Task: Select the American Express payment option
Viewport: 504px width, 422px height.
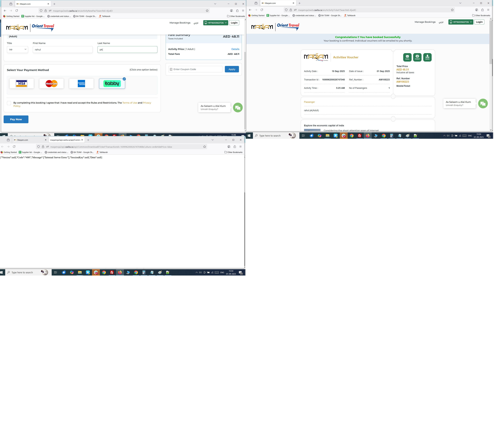Action: tap(81, 84)
